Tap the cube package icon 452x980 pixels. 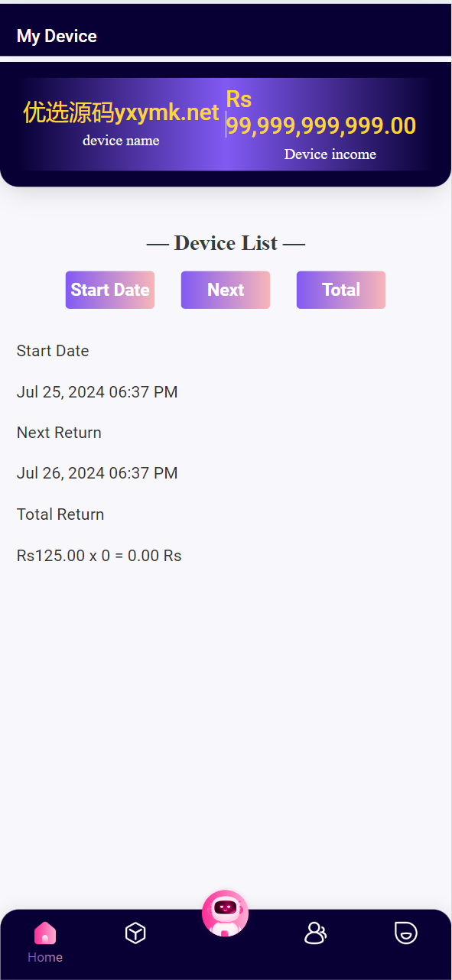click(x=135, y=933)
